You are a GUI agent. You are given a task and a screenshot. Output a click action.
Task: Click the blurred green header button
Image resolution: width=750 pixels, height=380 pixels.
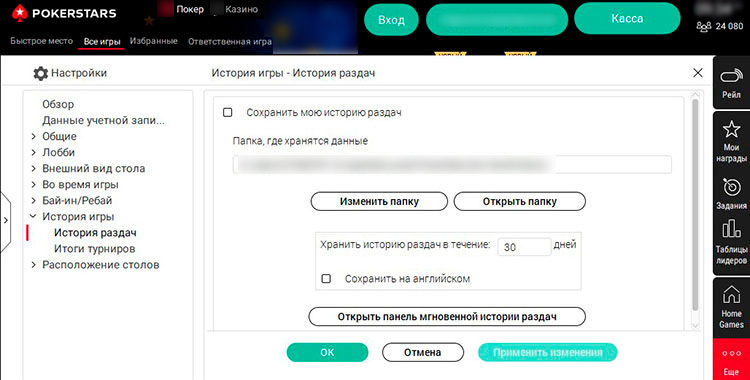(x=496, y=20)
